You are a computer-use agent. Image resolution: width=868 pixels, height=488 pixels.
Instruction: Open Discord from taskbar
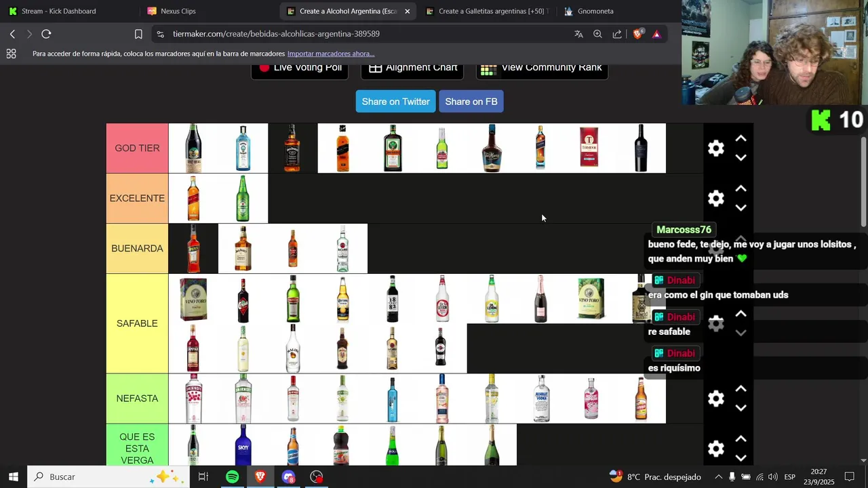[x=289, y=476]
